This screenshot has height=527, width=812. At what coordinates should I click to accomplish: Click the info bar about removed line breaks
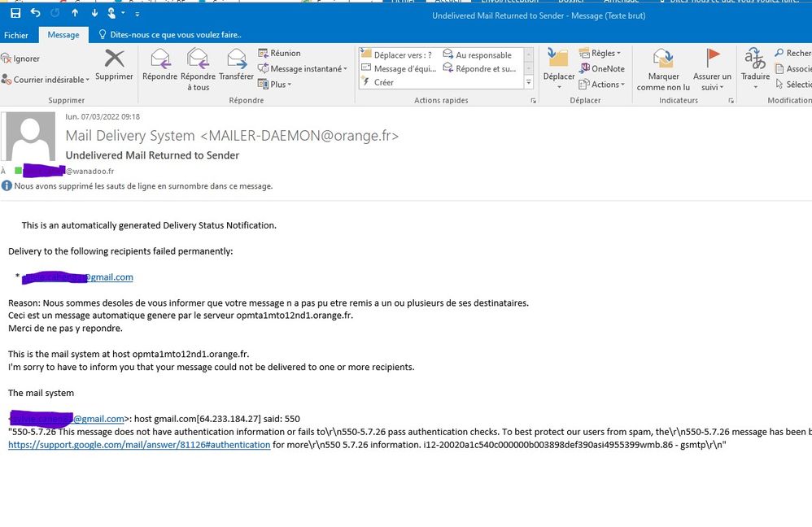[143, 186]
